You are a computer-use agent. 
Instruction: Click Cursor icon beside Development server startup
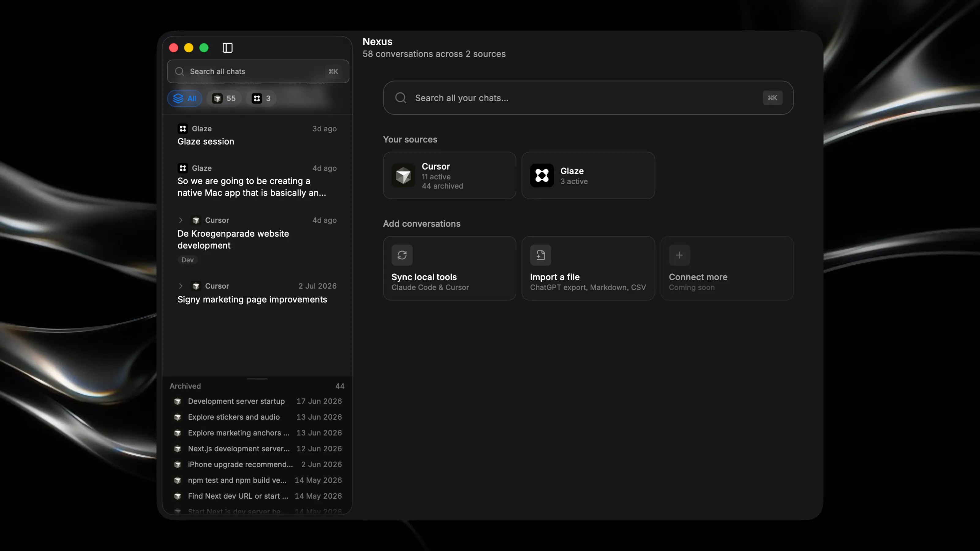coord(178,401)
